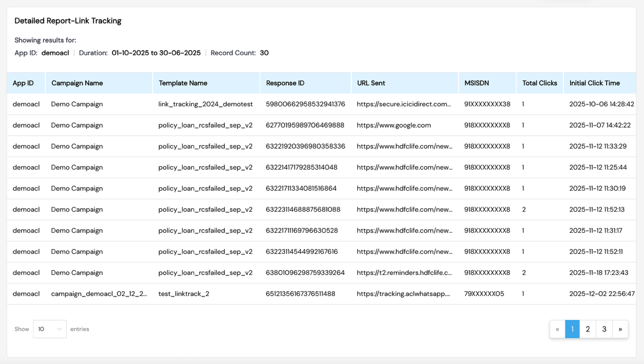Go to previous page using « button
644x364 pixels.
(x=557, y=329)
